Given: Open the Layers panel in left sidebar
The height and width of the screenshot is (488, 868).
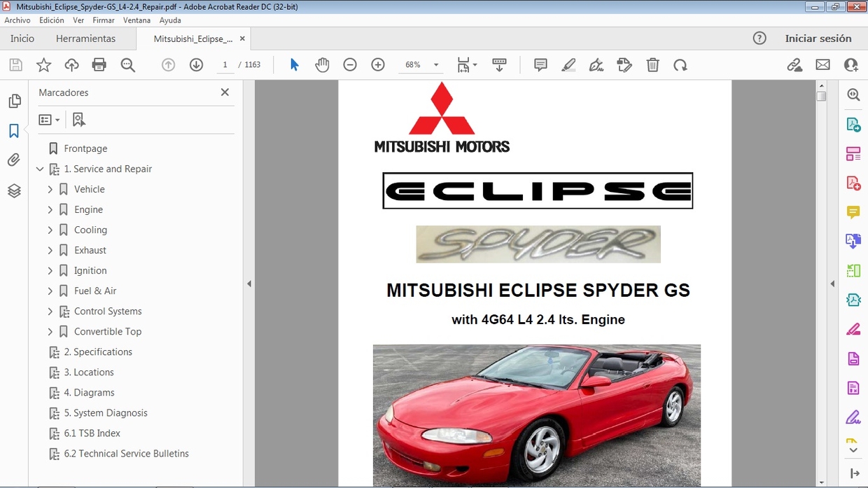Looking at the screenshot, I should coord(14,190).
